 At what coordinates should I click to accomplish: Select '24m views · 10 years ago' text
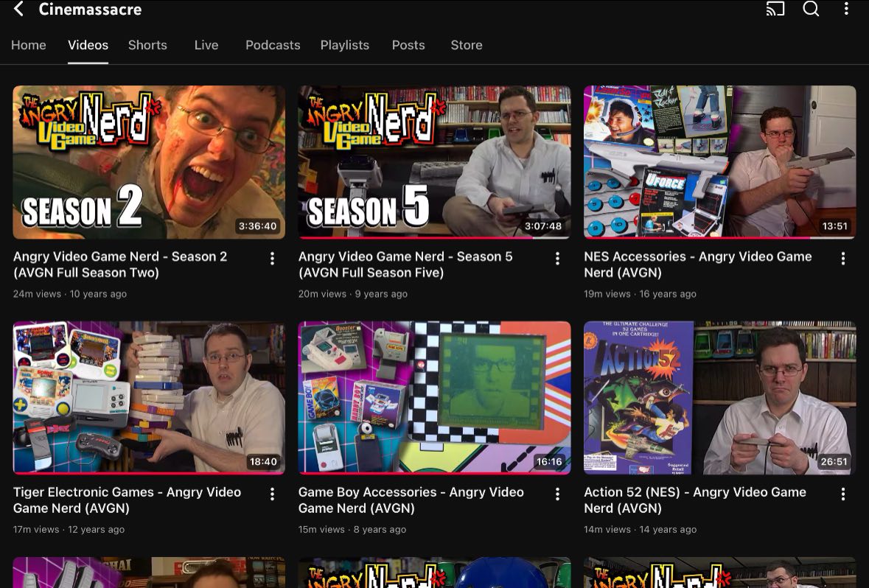[x=70, y=294]
